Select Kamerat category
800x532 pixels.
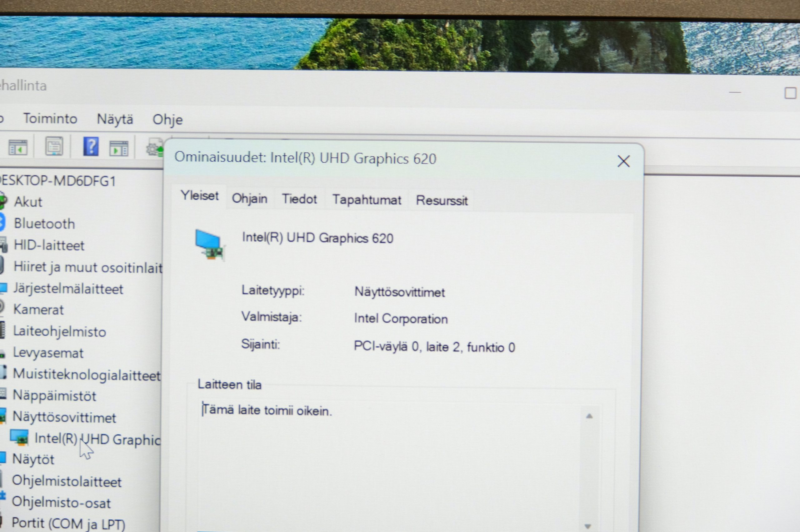click(x=38, y=310)
